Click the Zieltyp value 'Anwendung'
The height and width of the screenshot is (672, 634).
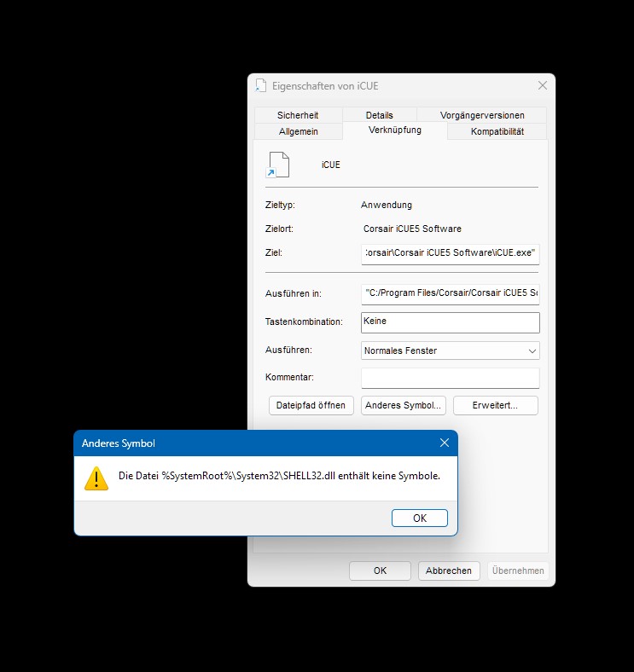(386, 205)
